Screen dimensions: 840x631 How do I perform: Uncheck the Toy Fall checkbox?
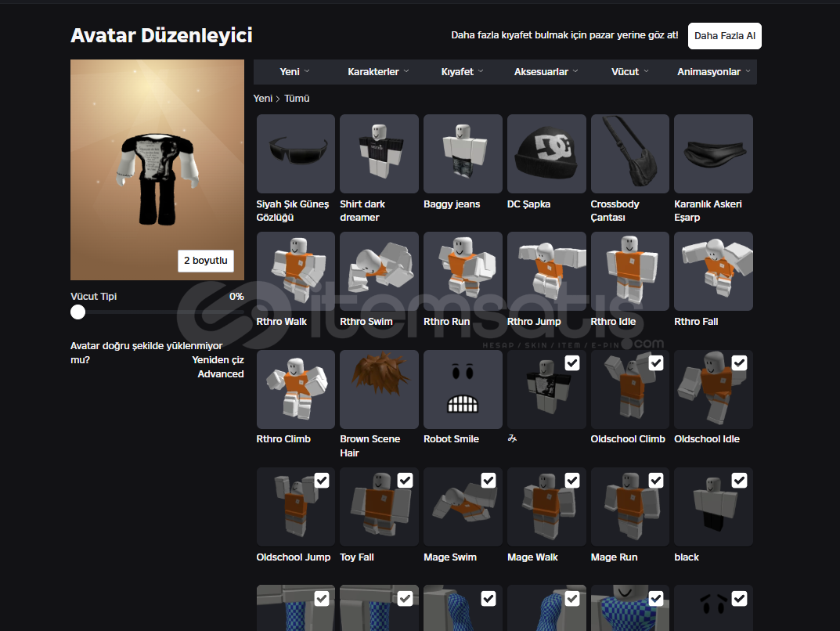[x=405, y=481]
